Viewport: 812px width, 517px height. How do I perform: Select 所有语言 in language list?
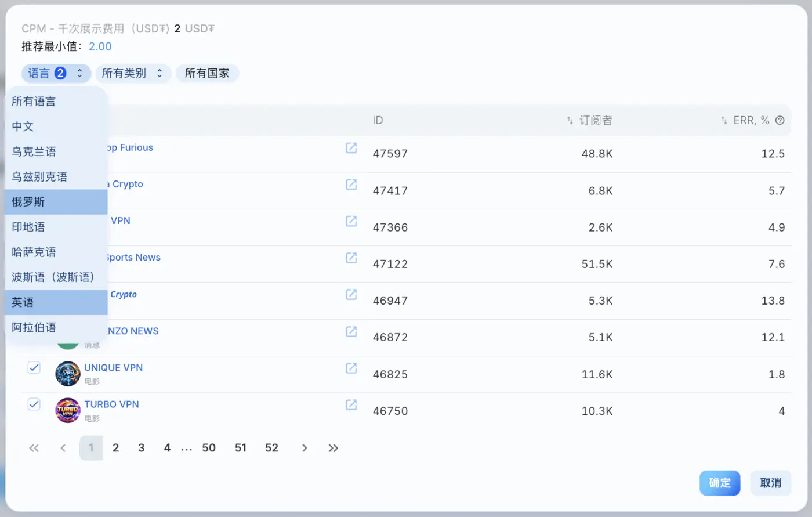tap(56, 102)
